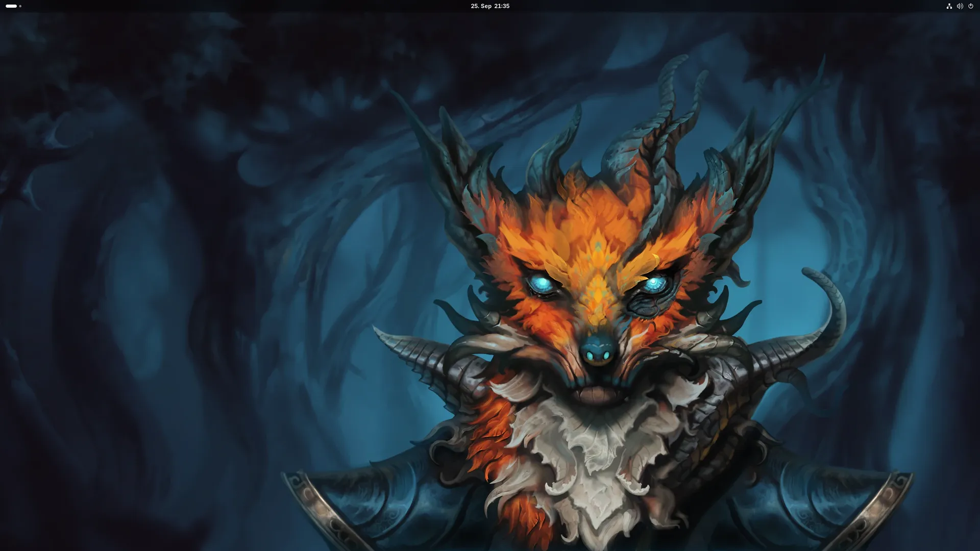The image size is (980, 551).
Task: Expand the calendar from the 21:35 clock
Action: point(502,6)
